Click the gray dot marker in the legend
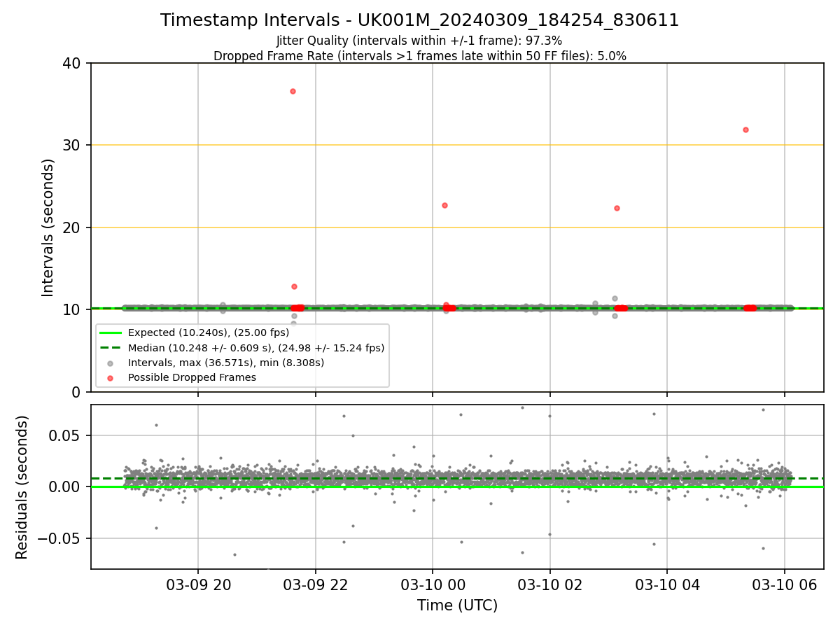 [x=111, y=363]
